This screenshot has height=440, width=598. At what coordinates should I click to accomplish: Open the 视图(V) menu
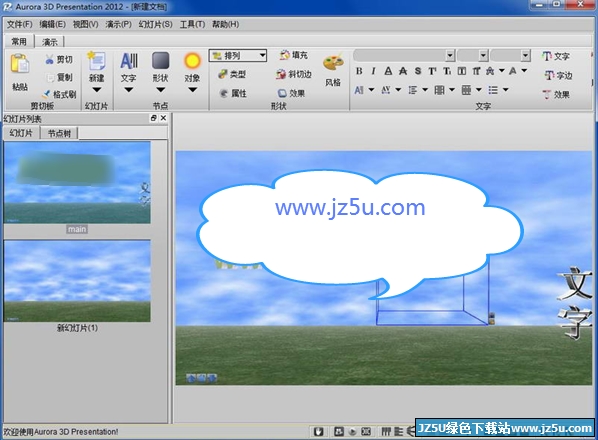tap(85, 24)
